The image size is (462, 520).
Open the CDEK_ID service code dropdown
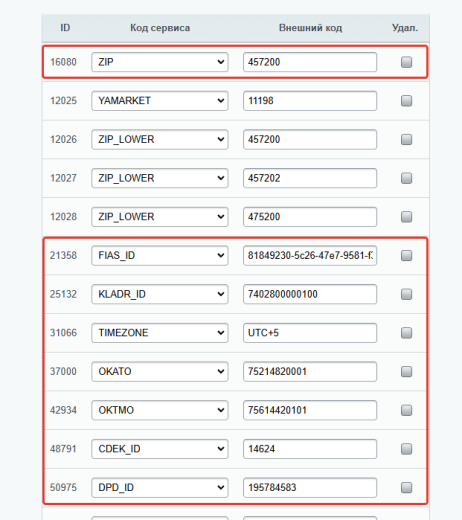(x=160, y=449)
